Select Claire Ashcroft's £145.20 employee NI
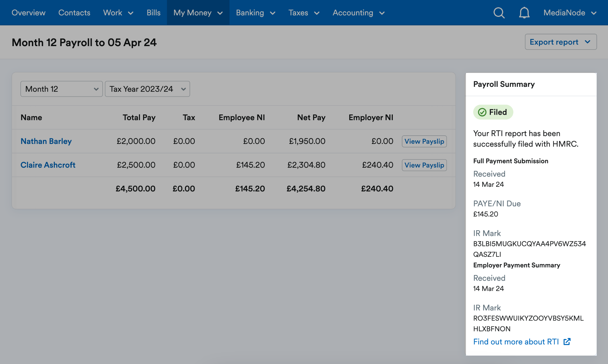 coord(250,165)
